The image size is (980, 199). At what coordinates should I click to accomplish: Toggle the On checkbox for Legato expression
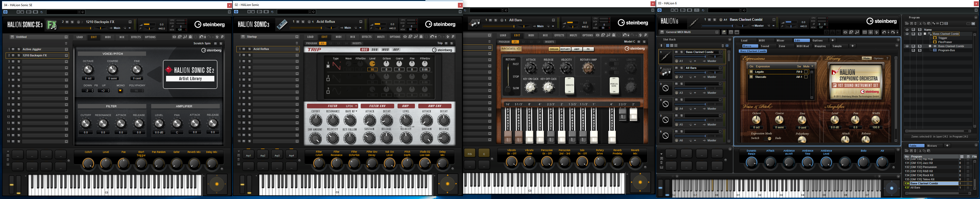(751, 72)
